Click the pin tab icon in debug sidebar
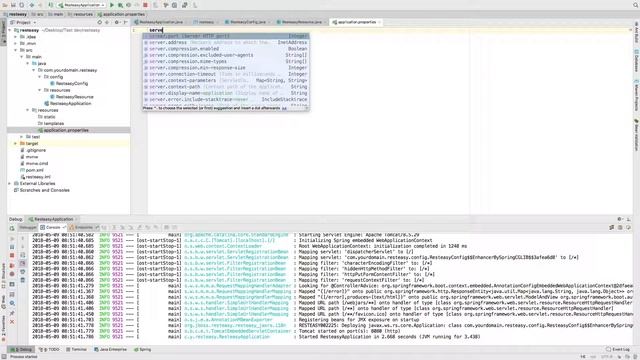The image size is (640, 360). pyautogui.click(x=12, y=313)
